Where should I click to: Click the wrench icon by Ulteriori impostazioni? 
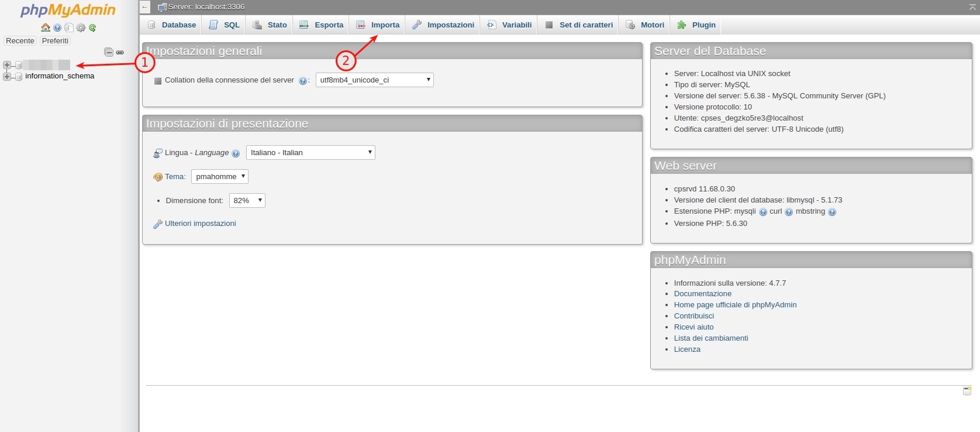coord(158,224)
